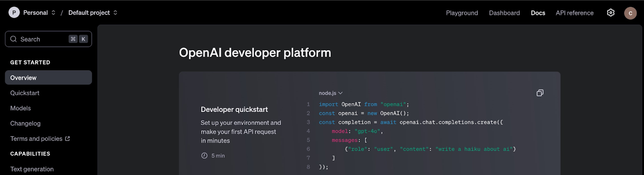Open the API reference tab
The height and width of the screenshot is (175, 644).
click(x=574, y=13)
